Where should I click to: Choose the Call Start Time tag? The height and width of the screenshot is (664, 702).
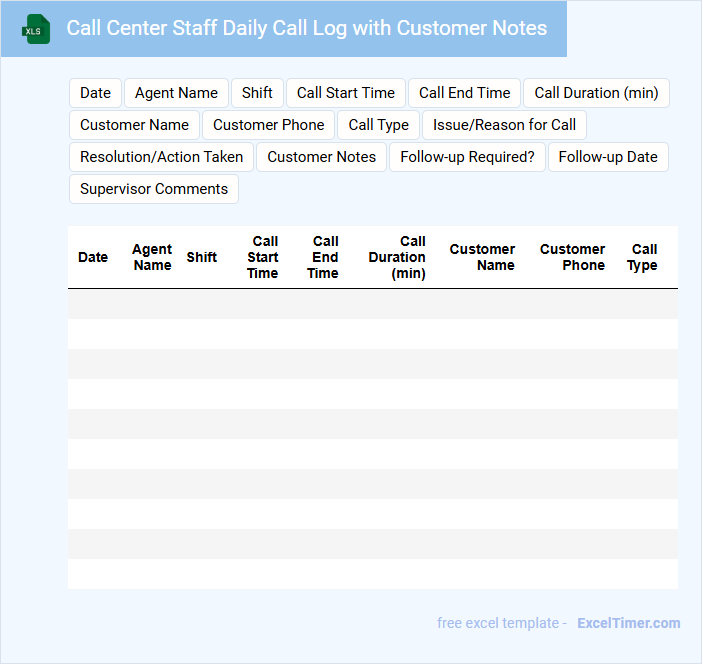(346, 93)
